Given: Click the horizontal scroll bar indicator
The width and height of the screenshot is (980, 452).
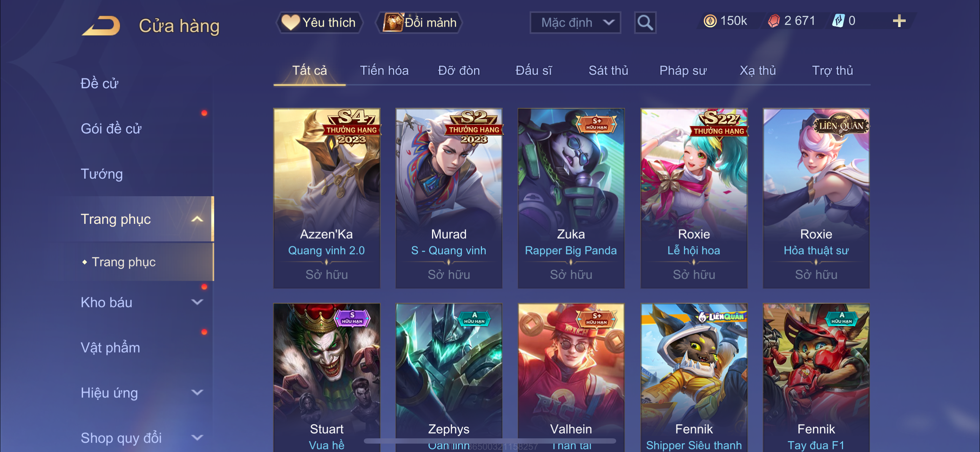Looking at the screenshot, I should click(x=490, y=440).
